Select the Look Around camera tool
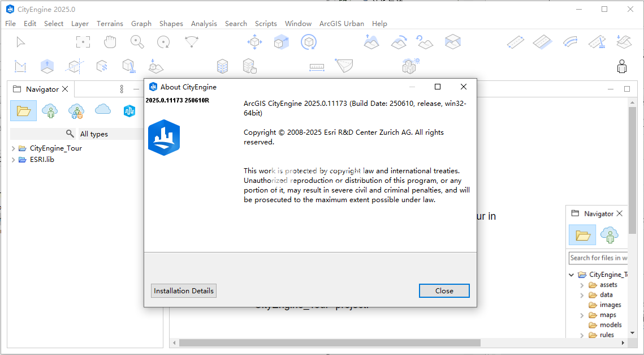Screen dimensions: 644x355 (192, 42)
